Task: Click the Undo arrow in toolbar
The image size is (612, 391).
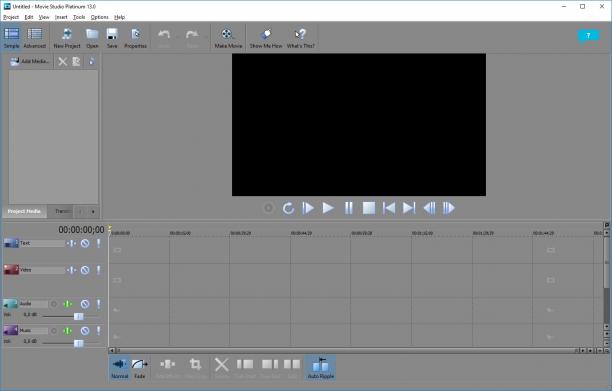Action: (x=164, y=38)
